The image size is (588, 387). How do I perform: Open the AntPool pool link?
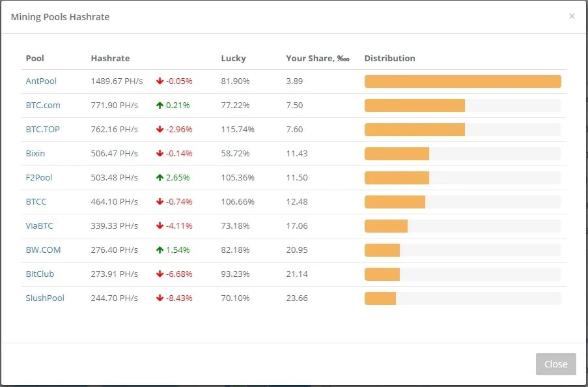coord(41,81)
